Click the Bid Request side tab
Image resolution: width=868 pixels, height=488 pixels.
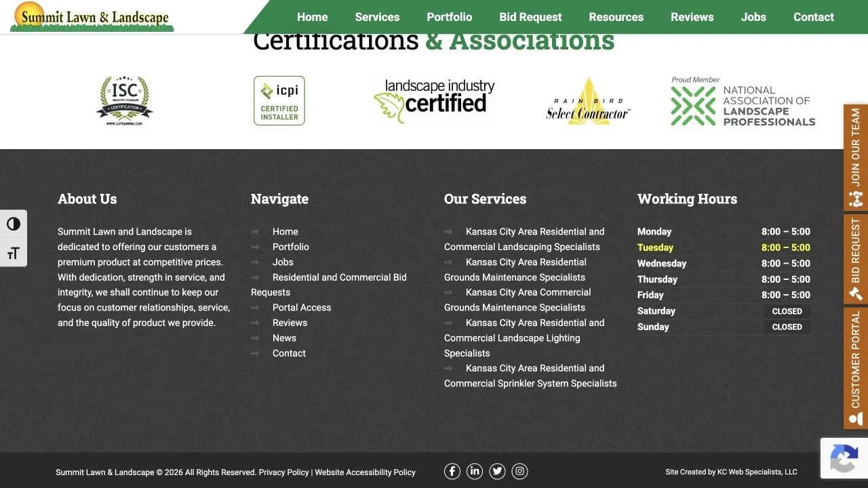tap(856, 259)
